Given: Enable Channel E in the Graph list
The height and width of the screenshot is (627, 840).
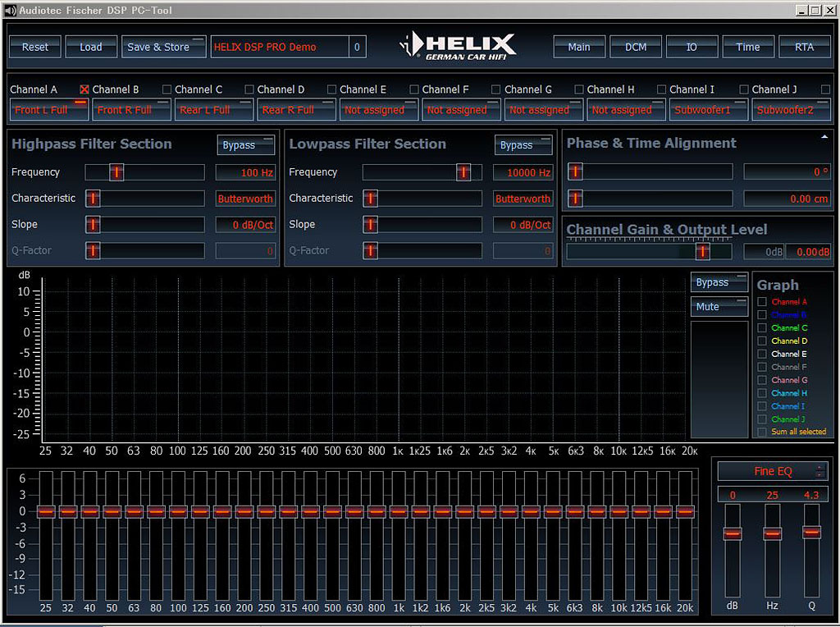Looking at the screenshot, I should (762, 354).
